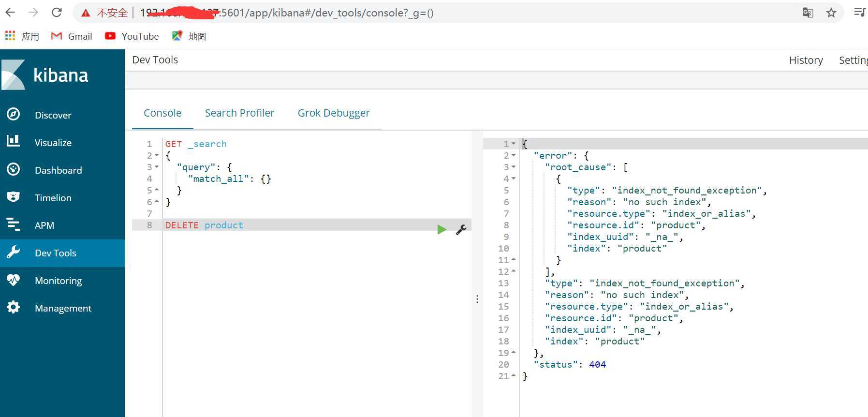The image size is (868, 417).
Task: Switch to Grok Debugger tab
Action: coord(334,113)
